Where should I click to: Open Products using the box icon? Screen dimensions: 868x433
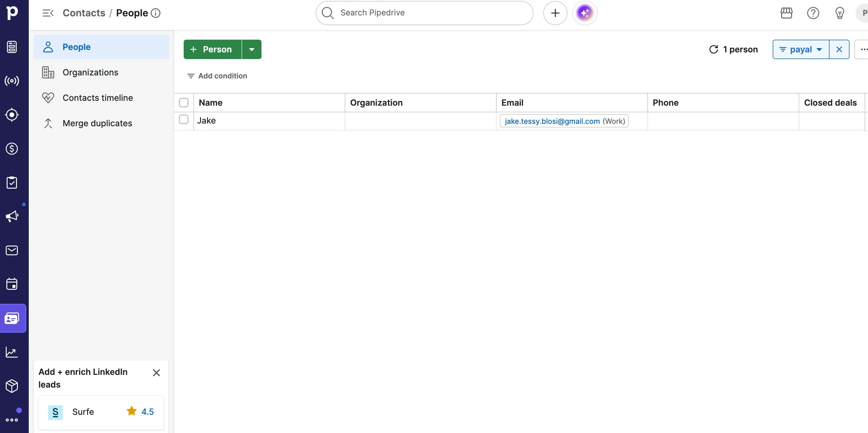tap(12, 386)
